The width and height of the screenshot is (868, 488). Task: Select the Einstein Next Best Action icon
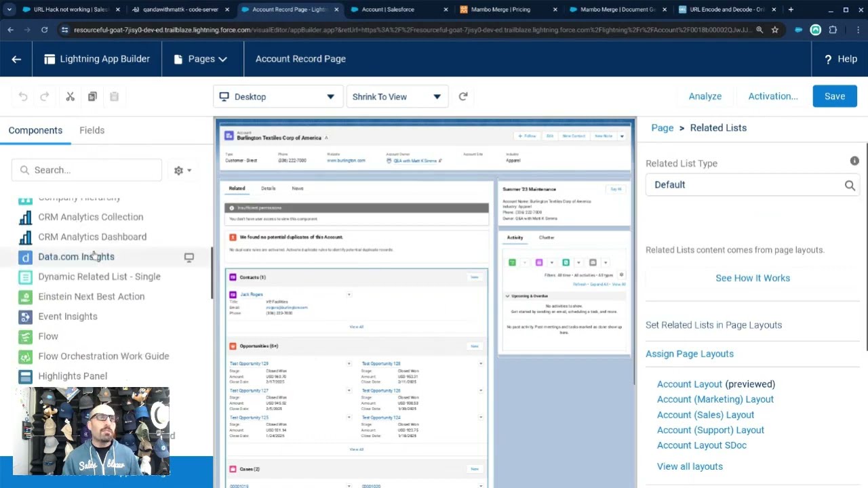[25, 297]
